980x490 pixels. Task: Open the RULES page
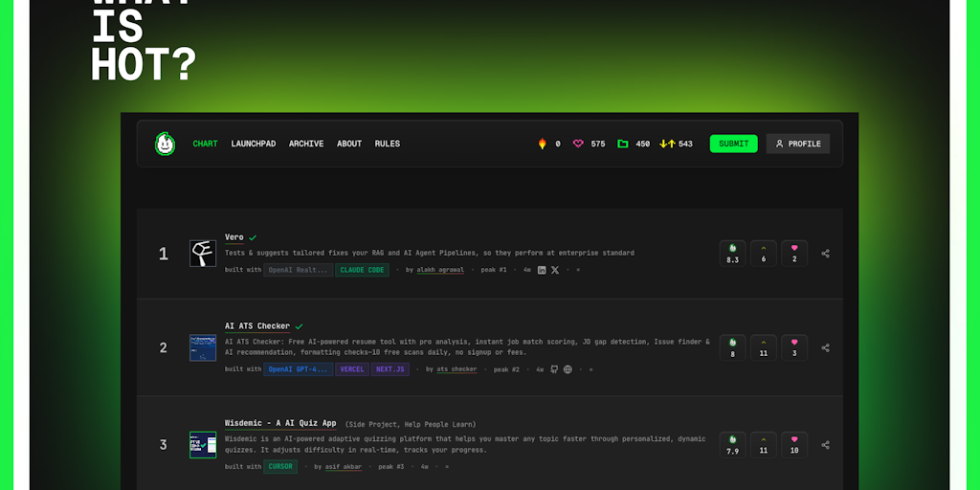point(388,144)
